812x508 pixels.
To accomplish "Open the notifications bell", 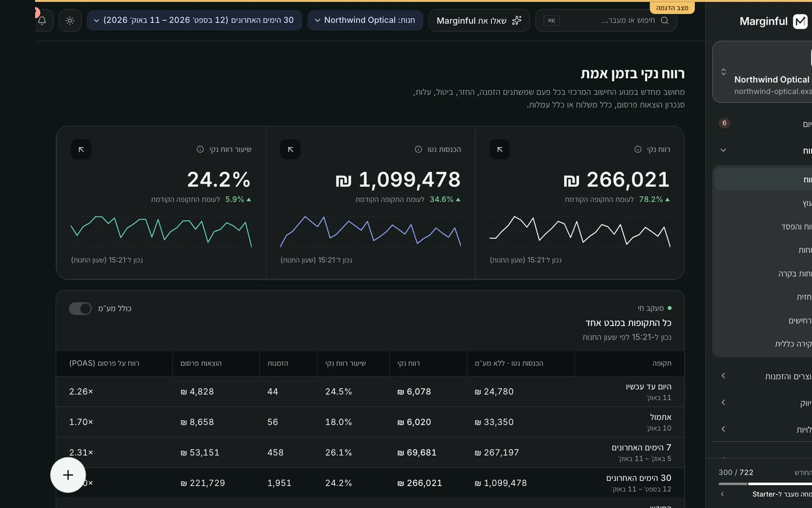I will click(43, 20).
